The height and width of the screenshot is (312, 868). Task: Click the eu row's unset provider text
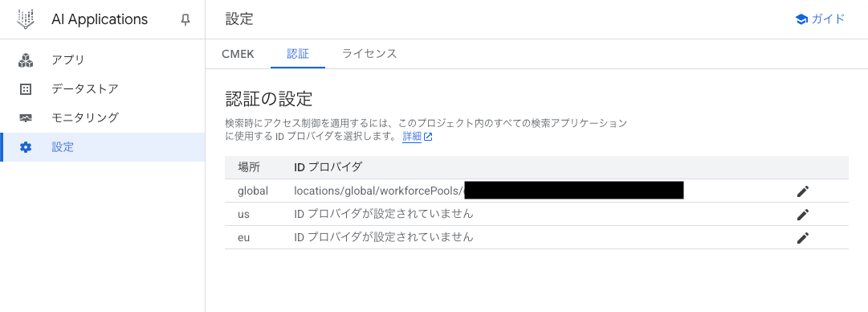pyautogui.click(x=384, y=237)
